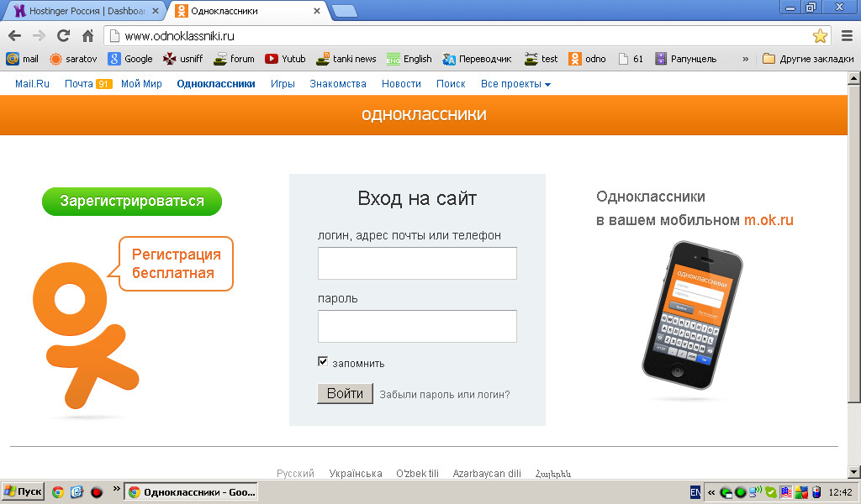
Task: Open the test bookmark
Action: tap(541, 59)
